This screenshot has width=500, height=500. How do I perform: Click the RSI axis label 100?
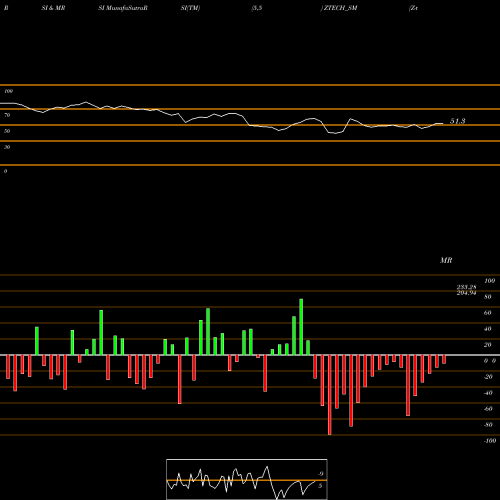point(8,91)
